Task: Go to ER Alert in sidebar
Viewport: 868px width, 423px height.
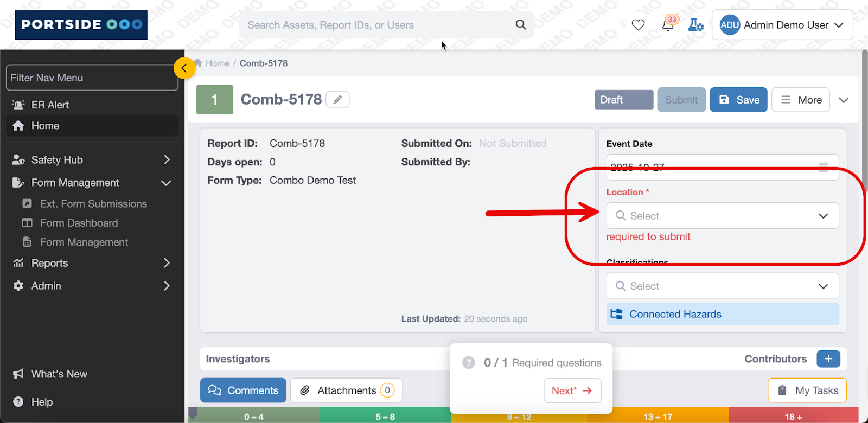Action: coord(50,105)
